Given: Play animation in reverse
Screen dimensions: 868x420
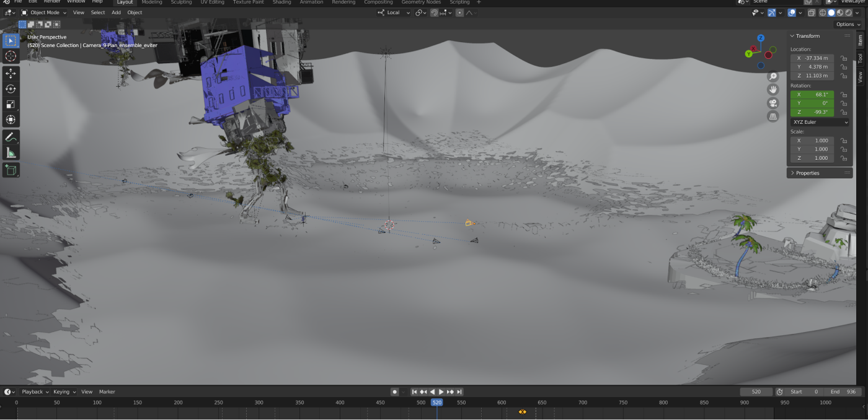Looking at the screenshot, I should [432, 392].
